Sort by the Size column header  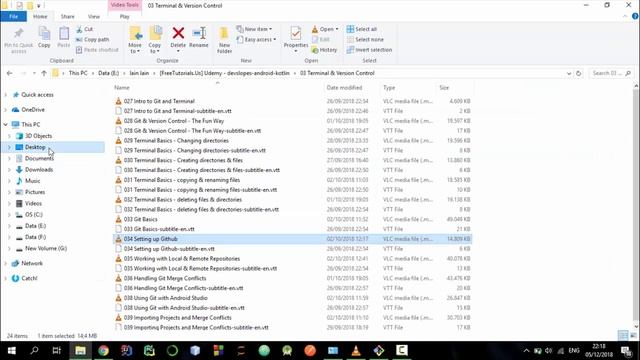coord(444,87)
